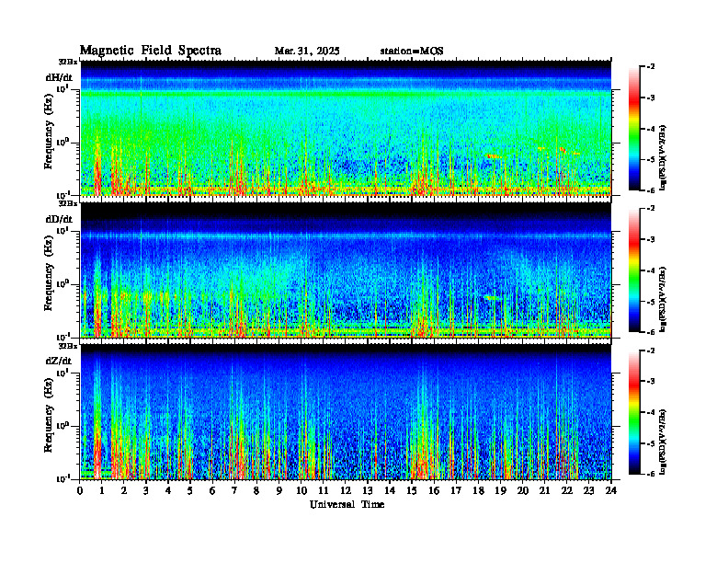Click hour 2 on the Universal Time axis

click(124, 490)
